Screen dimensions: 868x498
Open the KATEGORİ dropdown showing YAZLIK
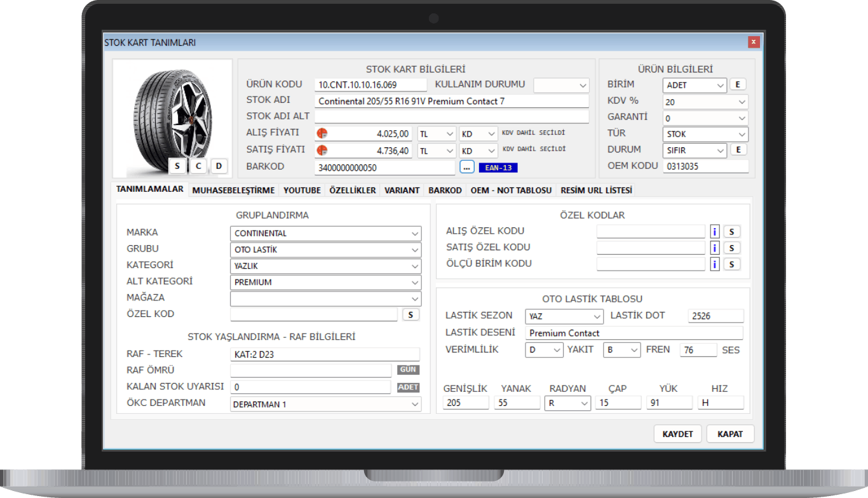(x=325, y=266)
